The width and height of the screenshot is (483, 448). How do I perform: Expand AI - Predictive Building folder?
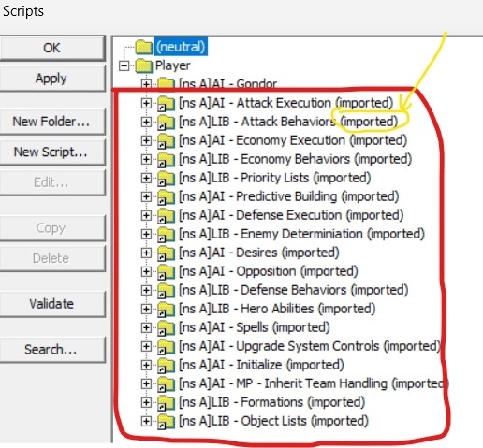(146, 196)
